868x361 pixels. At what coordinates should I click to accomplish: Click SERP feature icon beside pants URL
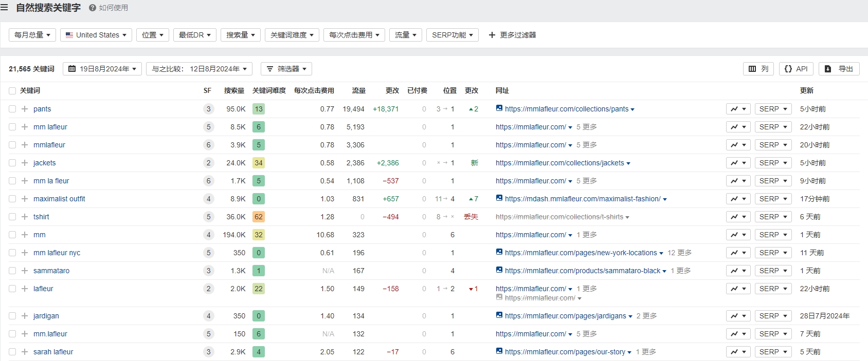pos(499,108)
